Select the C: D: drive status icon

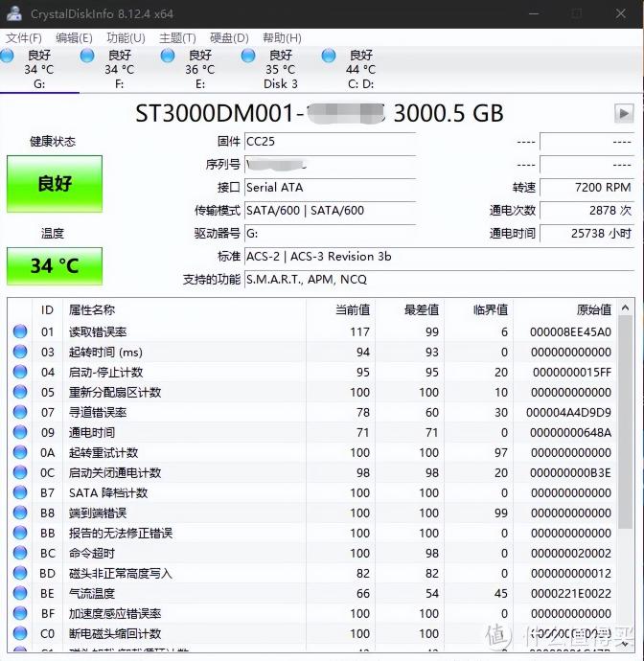tap(329, 56)
